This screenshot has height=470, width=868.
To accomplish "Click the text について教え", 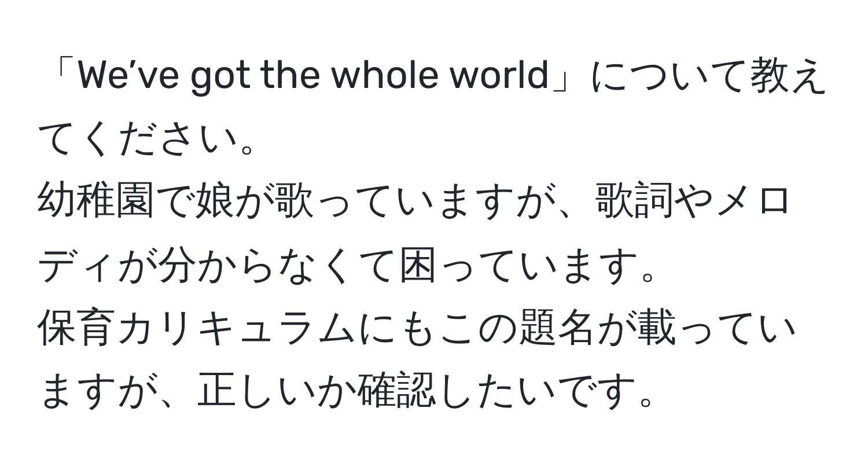I will coord(705,78).
